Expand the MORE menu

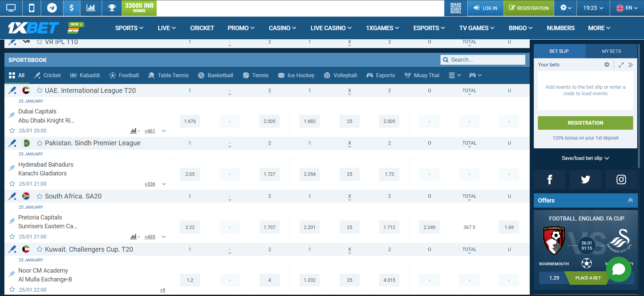(x=599, y=28)
